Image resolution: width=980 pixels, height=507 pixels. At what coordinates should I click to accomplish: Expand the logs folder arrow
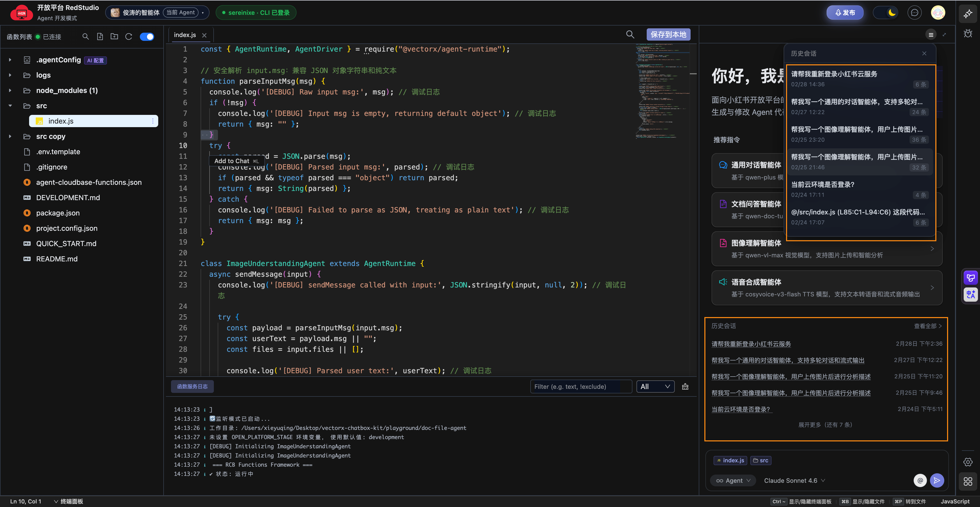tap(10, 75)
